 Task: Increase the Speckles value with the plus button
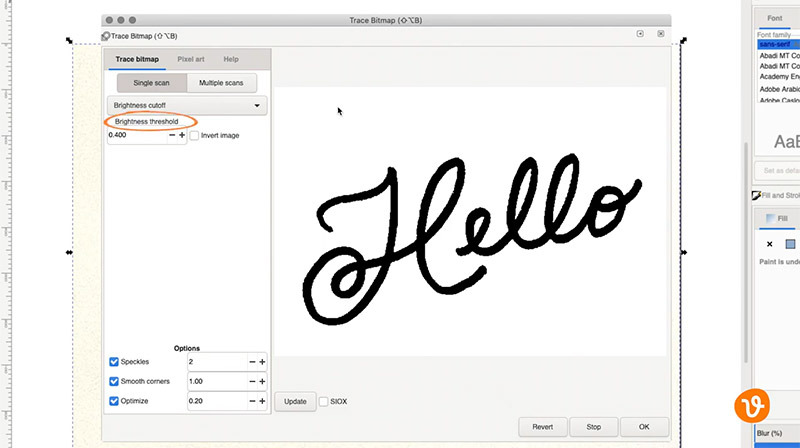pyautogui.click(x=262, y=362)
